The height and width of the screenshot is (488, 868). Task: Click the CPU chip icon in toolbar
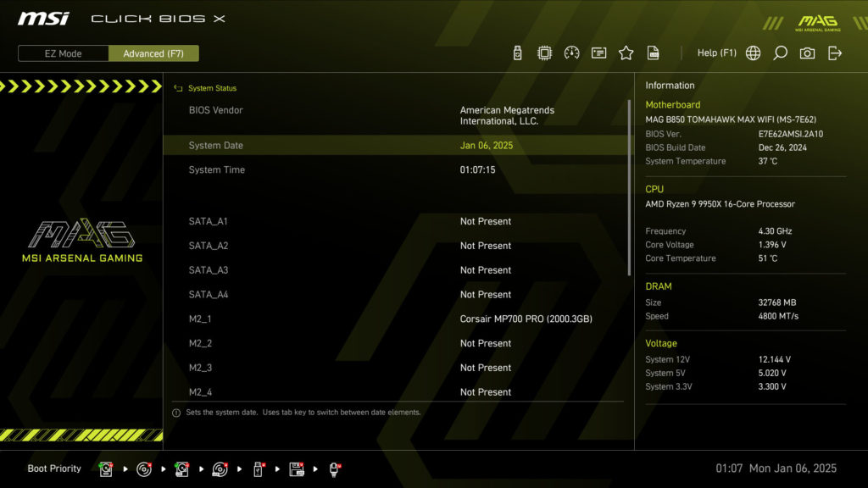(x=544, y=53)
